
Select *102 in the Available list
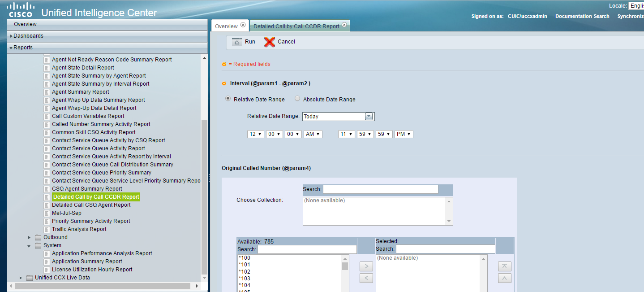[x=245, y=271]
